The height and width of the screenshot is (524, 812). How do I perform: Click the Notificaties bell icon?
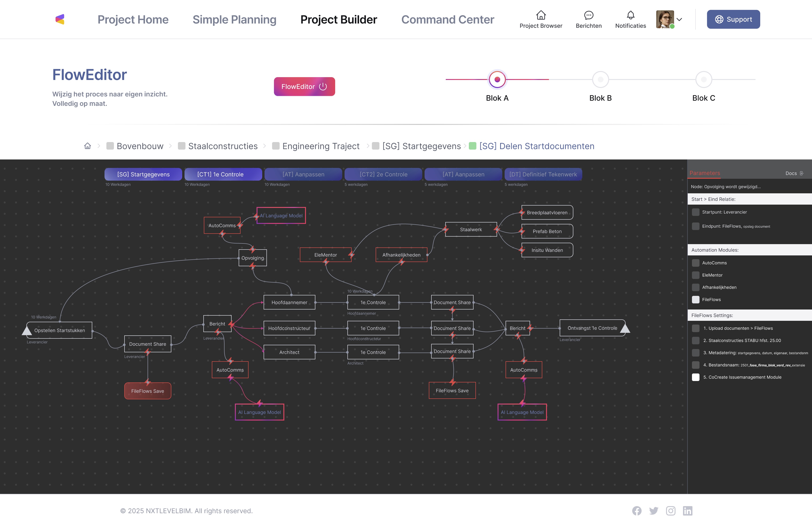[x=630, y=15]
